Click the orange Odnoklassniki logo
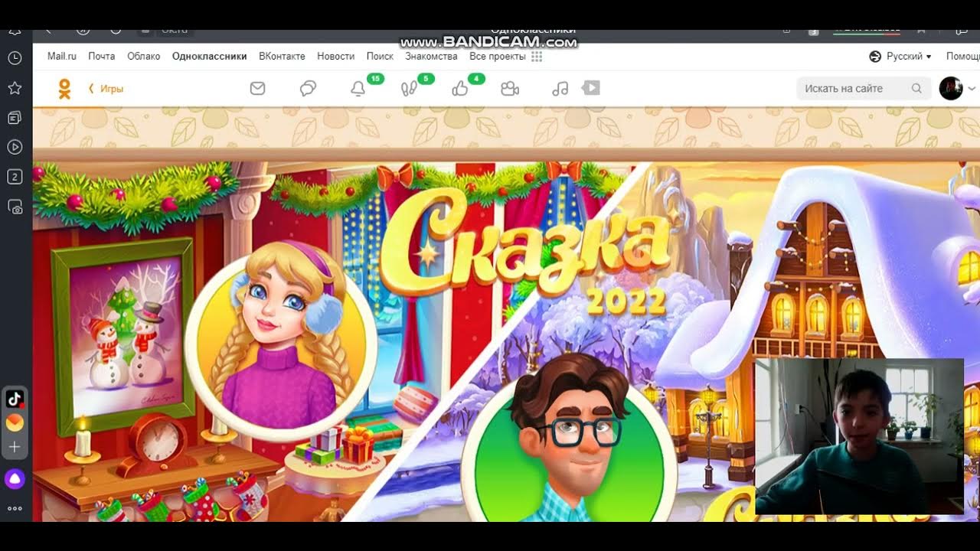980x551 pixels. click(64, 89)
